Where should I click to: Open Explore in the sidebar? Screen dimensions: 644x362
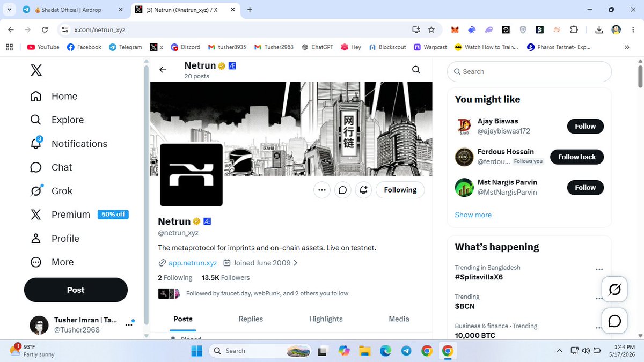click(x=57, y=120)
